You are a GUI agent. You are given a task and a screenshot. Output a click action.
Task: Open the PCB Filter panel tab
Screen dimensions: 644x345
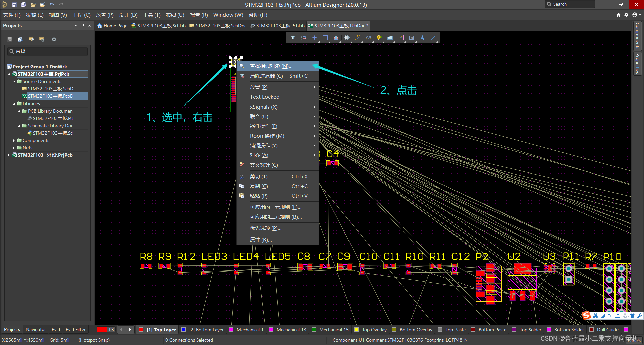(75, 330)
